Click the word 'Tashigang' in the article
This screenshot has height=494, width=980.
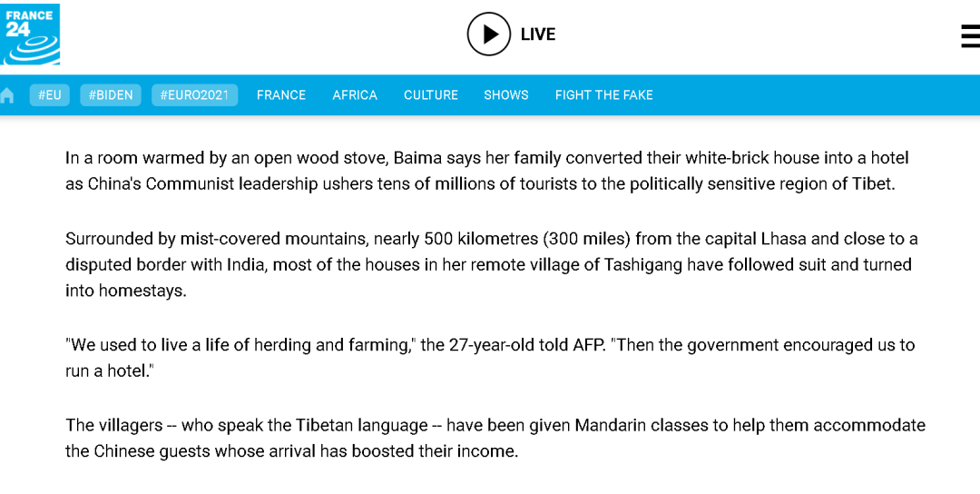click(643, 264)
